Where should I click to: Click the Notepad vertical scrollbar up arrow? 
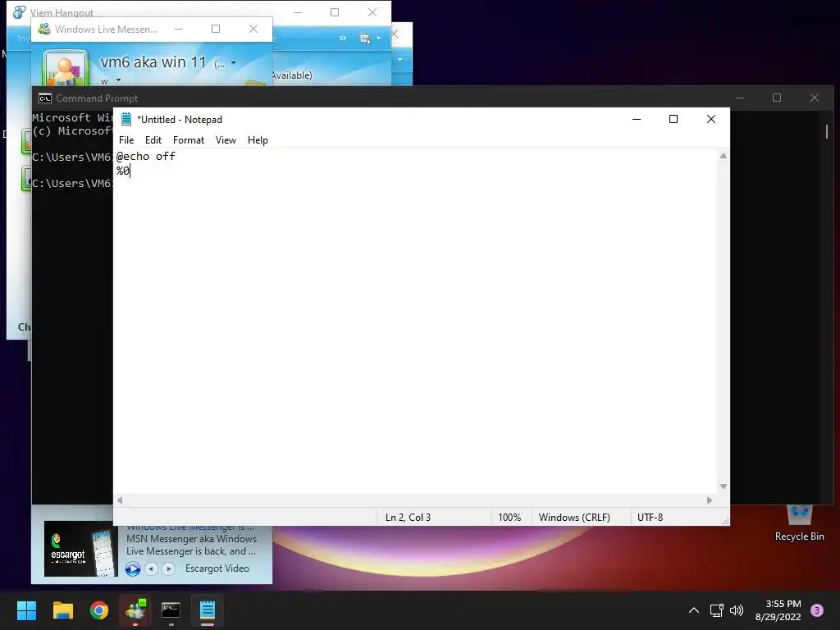click(724, 156)
